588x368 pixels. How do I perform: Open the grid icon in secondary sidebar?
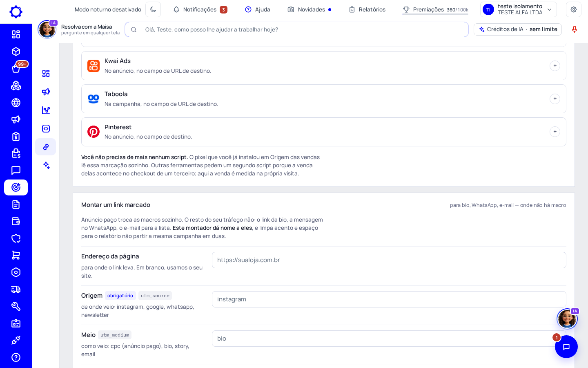click(x=46, y=73)
